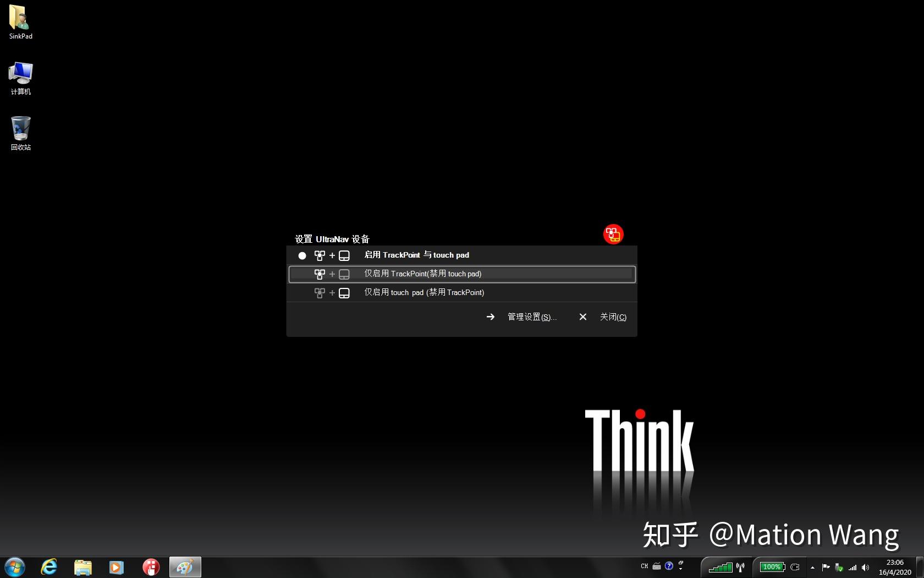Image resolution: width=924 pixels, height=578 pixels.
Task: Open Paint from the taskbar
Action: tap(185, 567)
